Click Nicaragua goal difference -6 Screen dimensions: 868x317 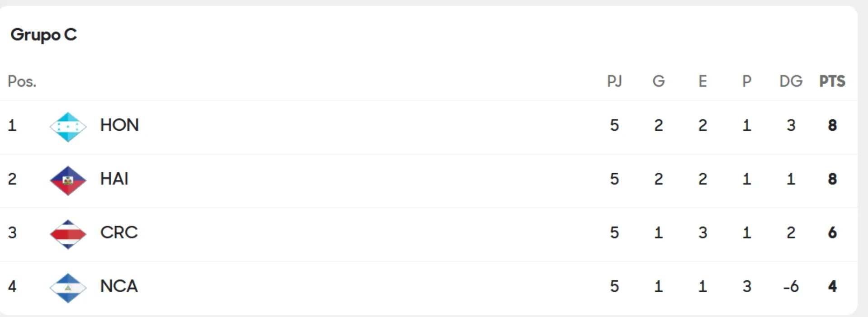pos(791,286)
